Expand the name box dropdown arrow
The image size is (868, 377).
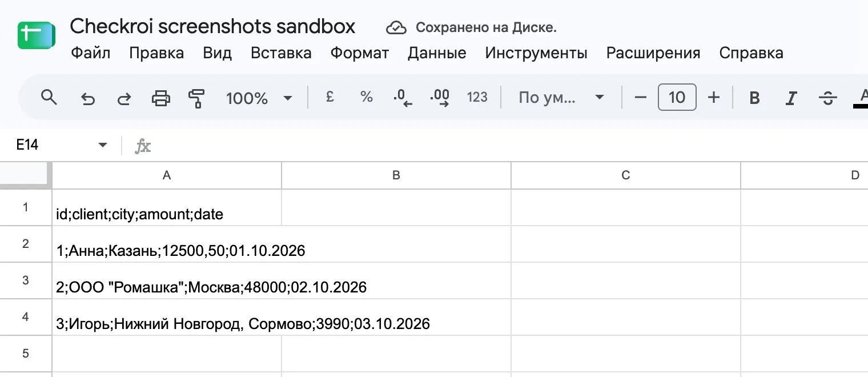point(103,145)
